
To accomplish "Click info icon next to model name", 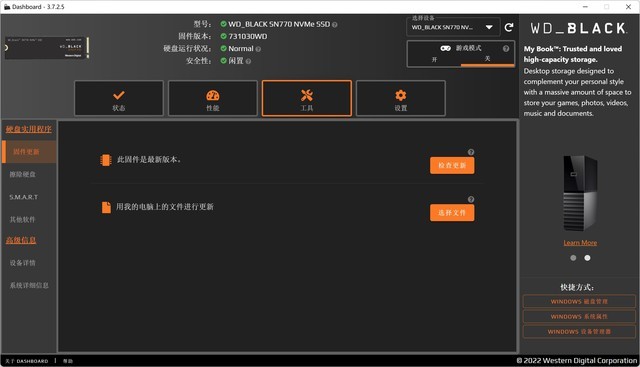I will (x=335, y=25).
